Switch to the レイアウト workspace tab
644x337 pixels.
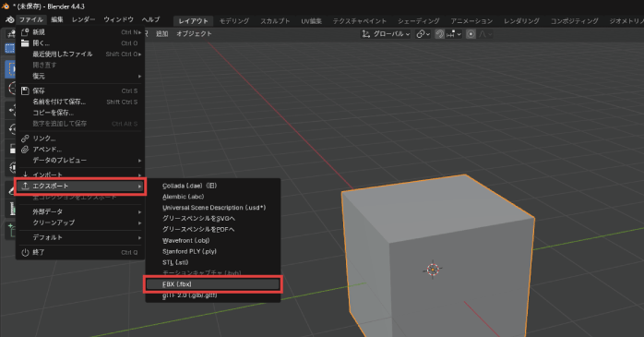tap(194, 21)
